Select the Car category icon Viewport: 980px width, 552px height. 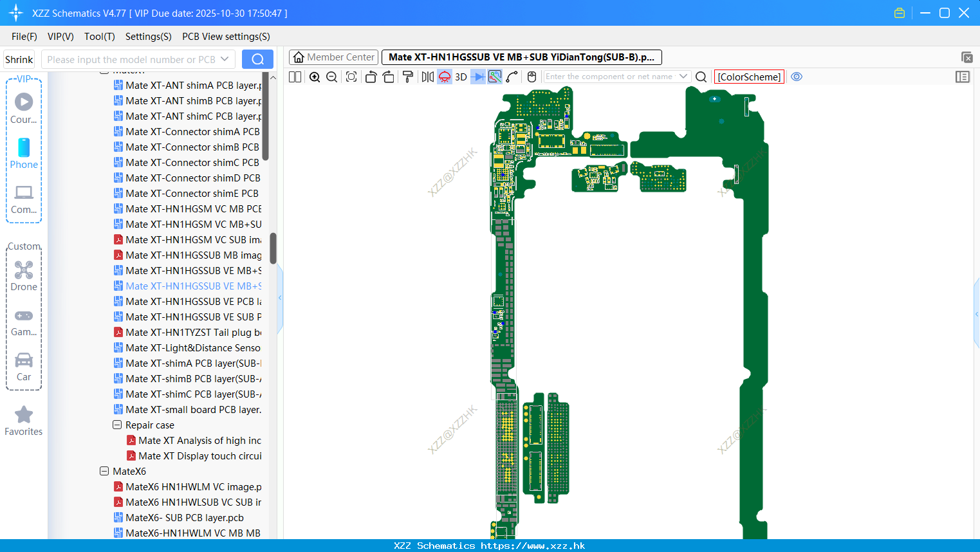(x=24, y=367)
